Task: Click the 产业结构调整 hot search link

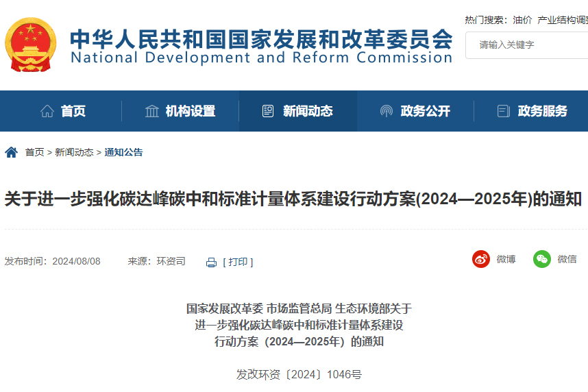Action: pyautogui.click(x=562, y=20)
